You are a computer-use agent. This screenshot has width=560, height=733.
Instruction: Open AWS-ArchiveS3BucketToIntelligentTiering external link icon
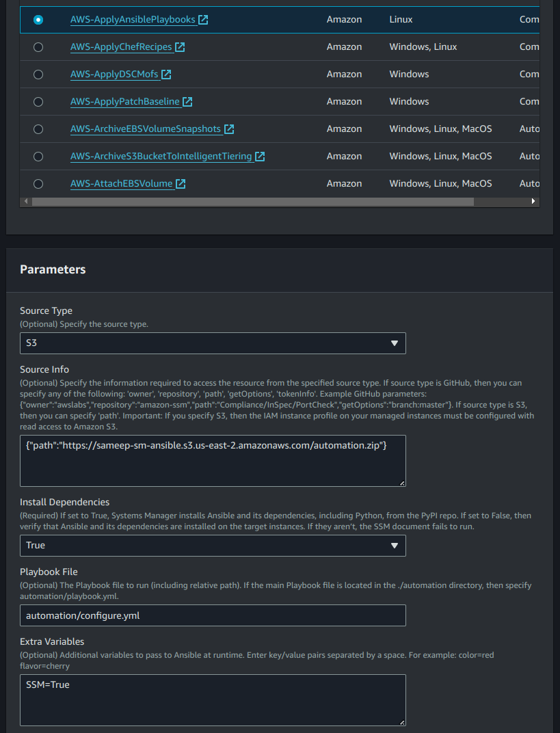[x=259, y=156]
